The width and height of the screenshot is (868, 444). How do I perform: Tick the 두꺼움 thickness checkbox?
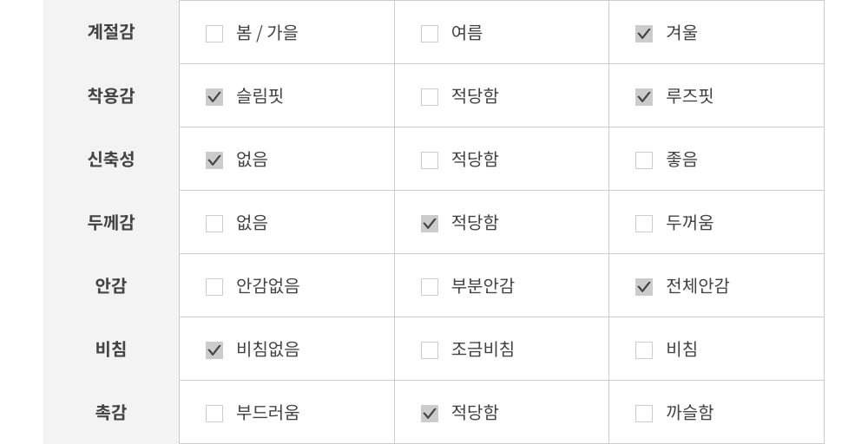(644, 224)
